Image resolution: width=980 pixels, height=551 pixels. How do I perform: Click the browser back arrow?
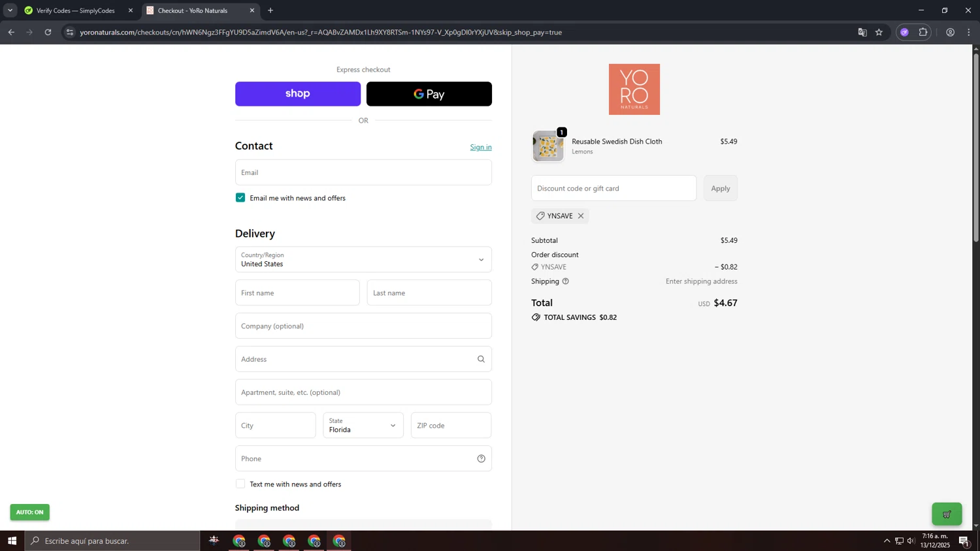point(11,32)
